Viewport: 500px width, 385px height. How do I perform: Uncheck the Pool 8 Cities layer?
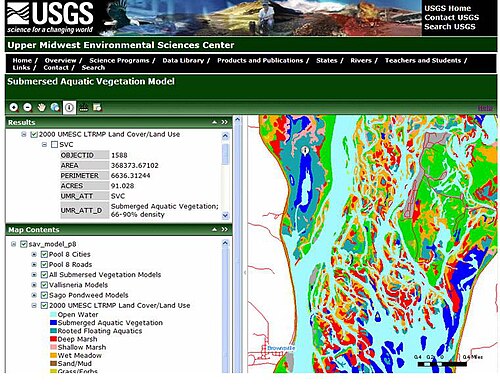coord(44,254)
